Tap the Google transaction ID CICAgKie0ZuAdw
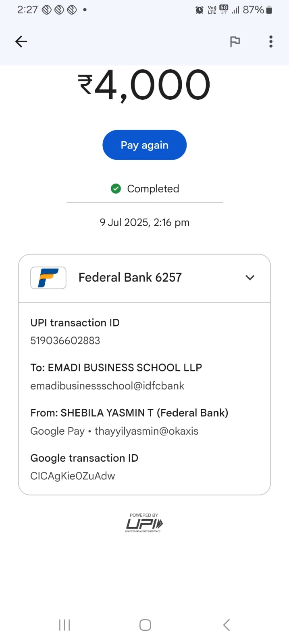The height and width of the screenshot is (644, 289). pyautogui.click(x=73, y=476)
